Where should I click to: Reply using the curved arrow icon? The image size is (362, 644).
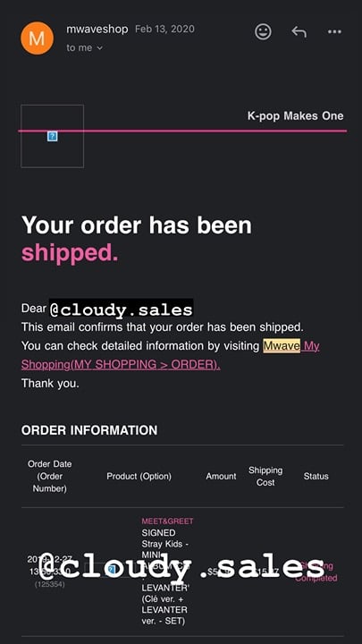pyautogui.click(x=299, y=31)
